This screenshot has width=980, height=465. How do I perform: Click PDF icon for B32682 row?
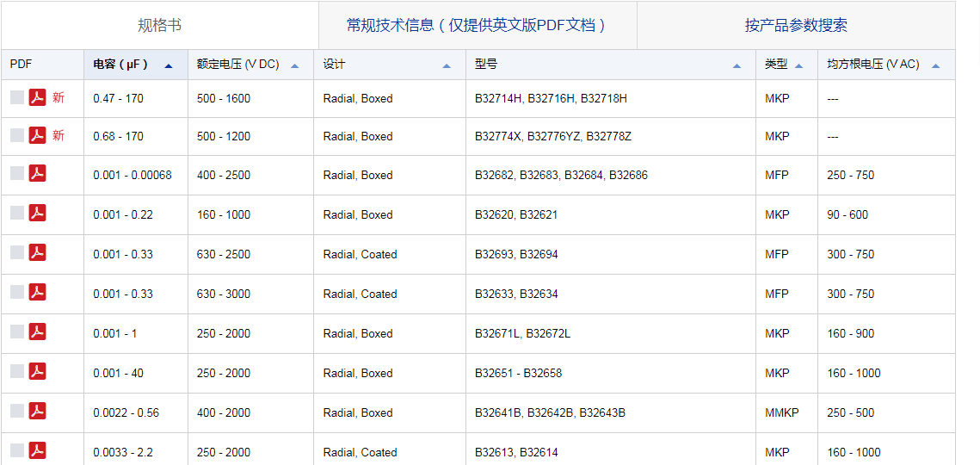[37, 174]
